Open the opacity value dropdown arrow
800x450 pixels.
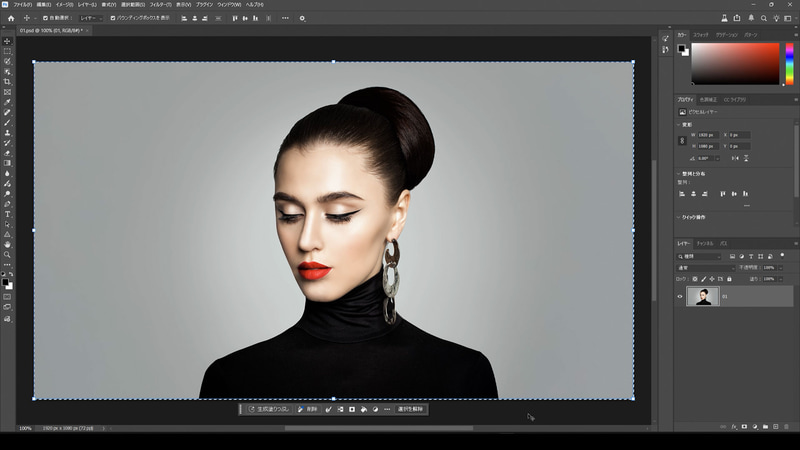781,268
